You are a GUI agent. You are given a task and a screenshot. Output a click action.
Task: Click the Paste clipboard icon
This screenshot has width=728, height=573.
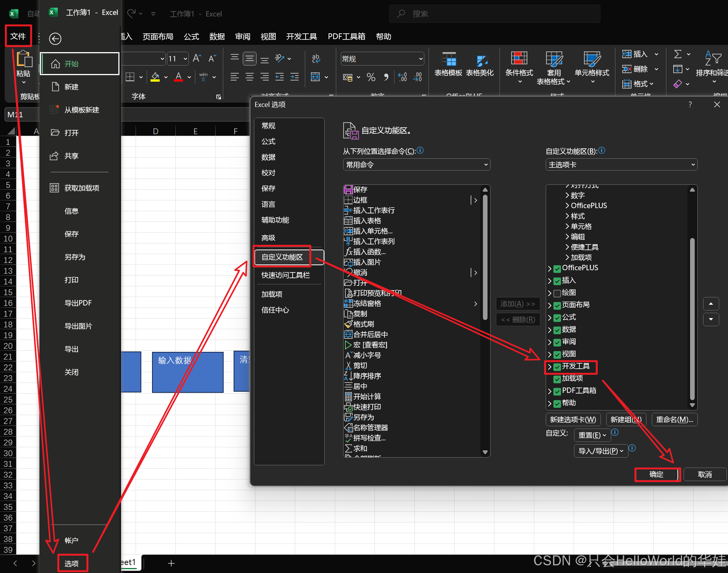pos(24,59)
